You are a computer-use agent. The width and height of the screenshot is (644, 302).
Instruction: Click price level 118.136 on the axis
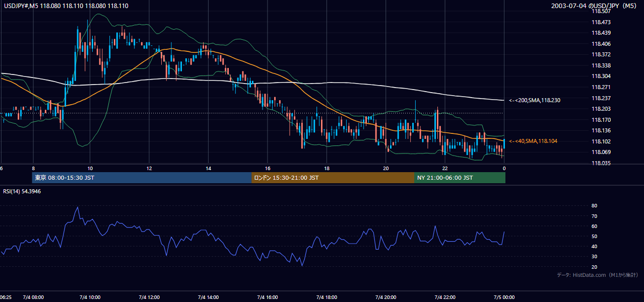coord(601,130)
